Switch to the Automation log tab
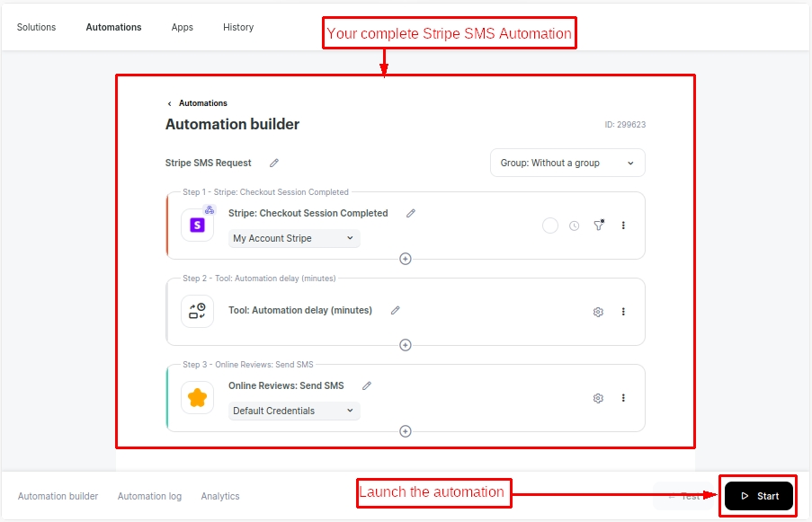 click(149, 496)
